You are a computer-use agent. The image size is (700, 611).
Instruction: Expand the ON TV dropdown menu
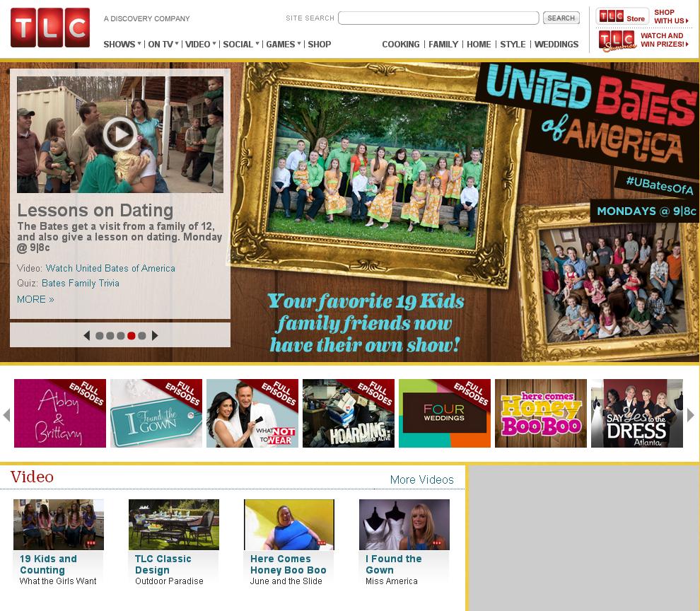coord(163,45)
